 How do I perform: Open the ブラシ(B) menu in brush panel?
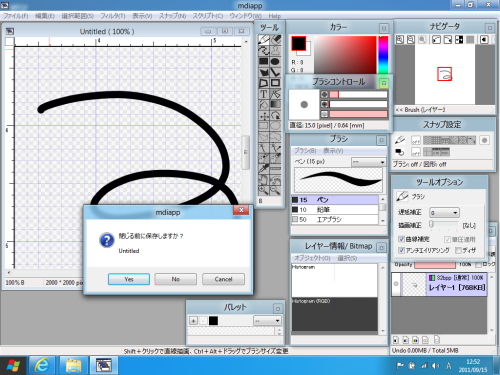coord(305,151)
